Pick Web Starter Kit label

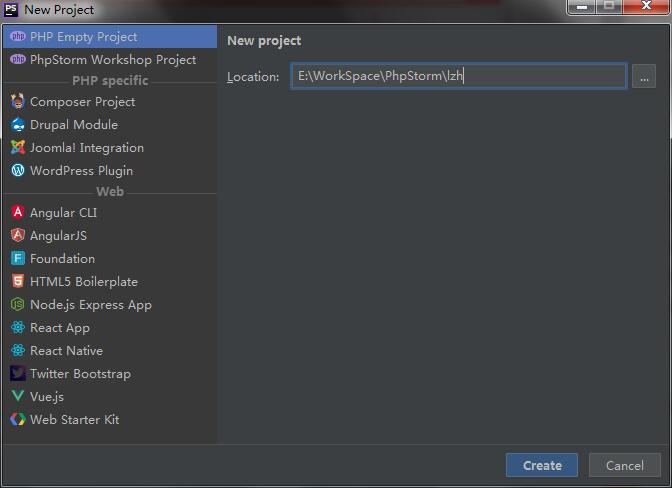(75, 419)
